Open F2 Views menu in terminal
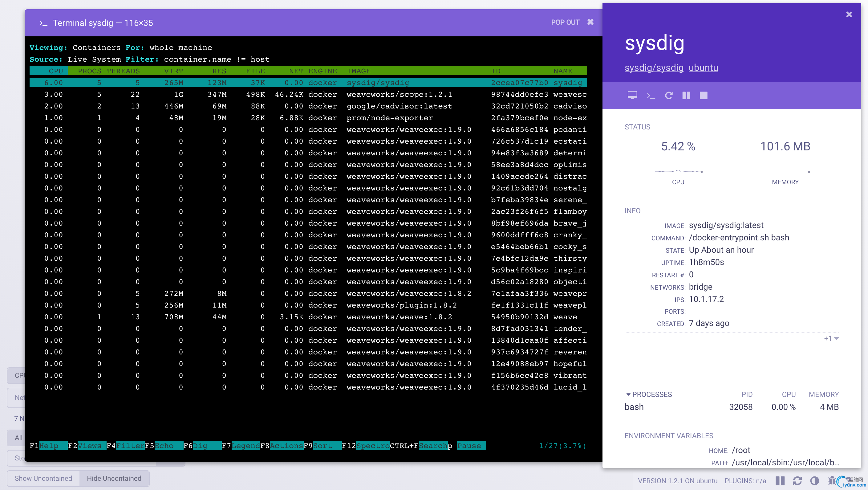The image size is (868, 490). coord(87,446)
